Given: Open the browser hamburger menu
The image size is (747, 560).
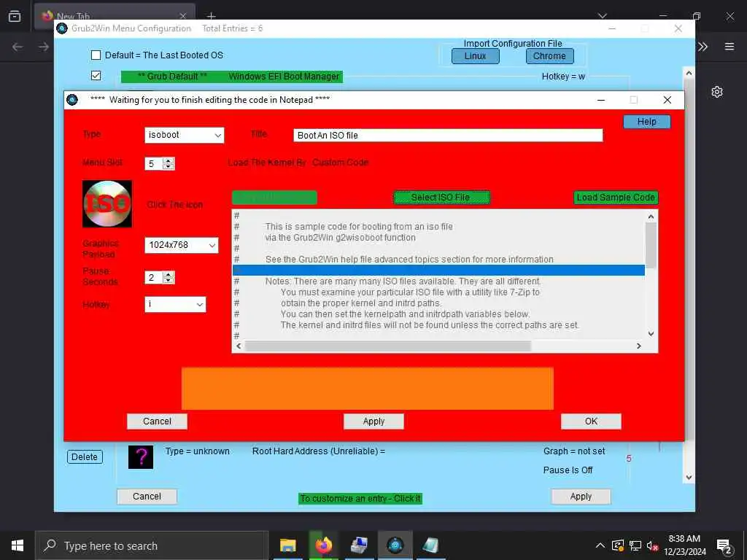Looking at the screenshot, I should click(729, 46).
